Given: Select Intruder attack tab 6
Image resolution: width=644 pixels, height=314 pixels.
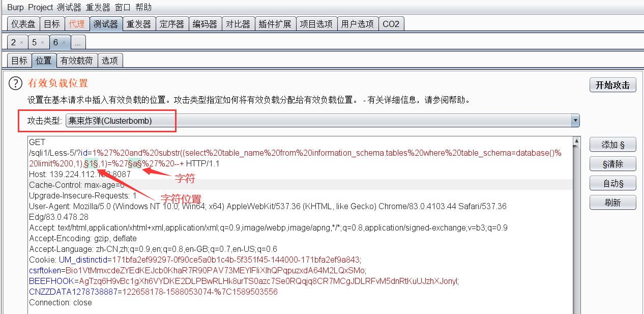Looking at the screenshot, I should 56,42.
